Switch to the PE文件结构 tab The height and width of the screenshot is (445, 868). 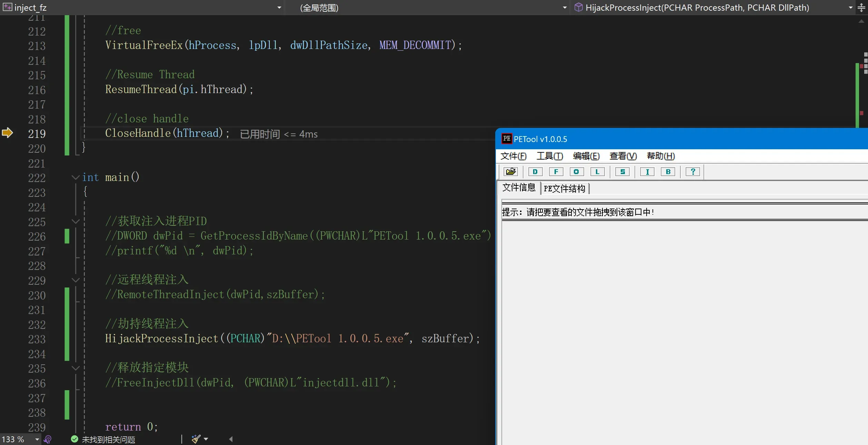click(x=564, y=189)
